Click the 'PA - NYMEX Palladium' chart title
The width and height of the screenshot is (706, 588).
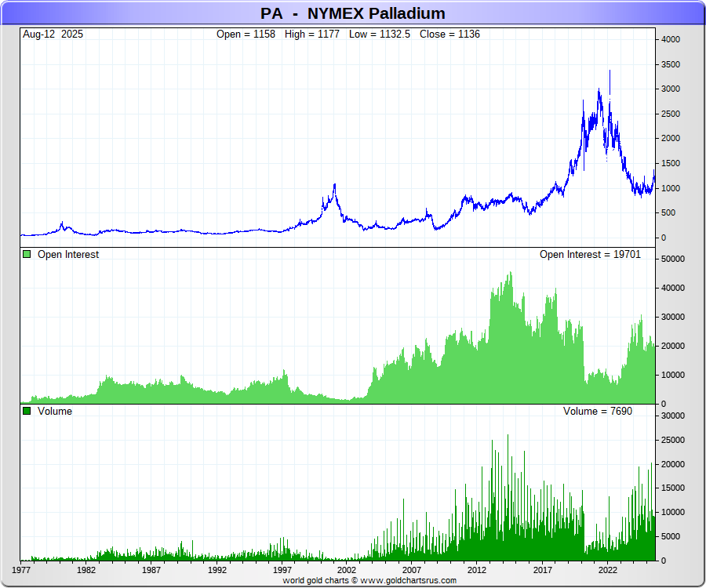coord(352,13)
